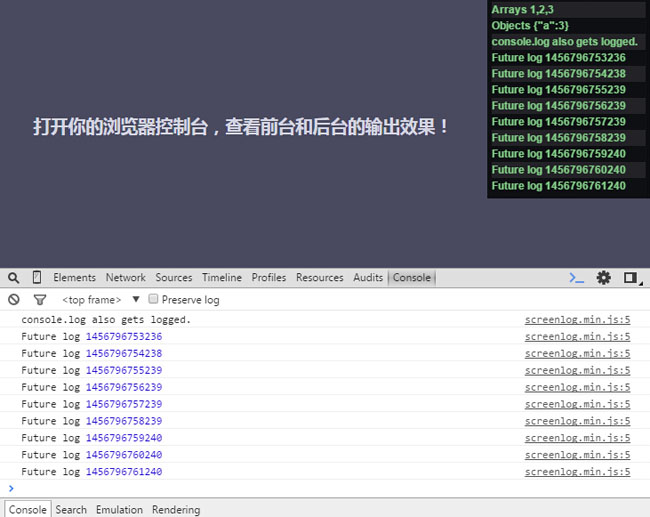Image resolution: width=650 pixels, height=517 pixels.
Task: Switch to the Elements panel tab
Action: pyautogui.click(x=74, y=278)
